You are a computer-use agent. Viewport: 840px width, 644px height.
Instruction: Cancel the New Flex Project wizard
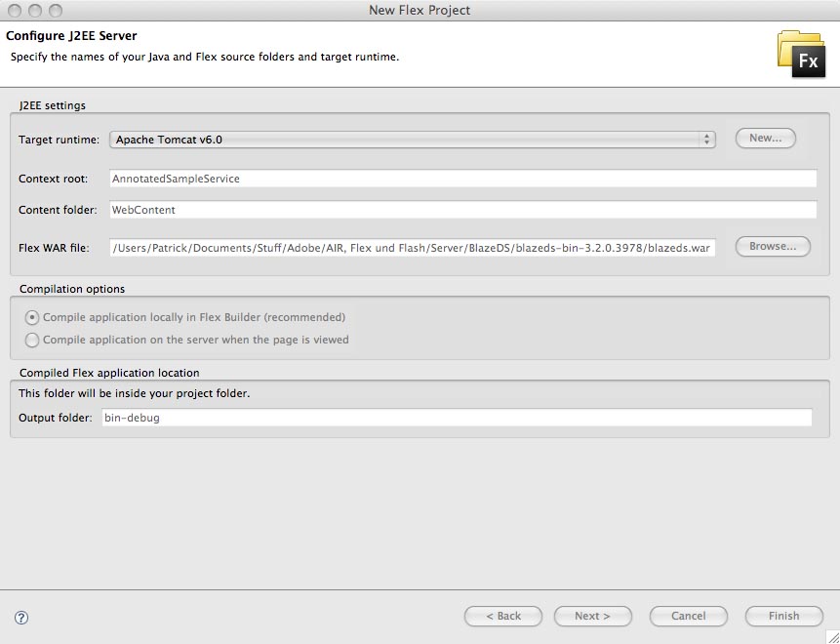click(689, 616)
